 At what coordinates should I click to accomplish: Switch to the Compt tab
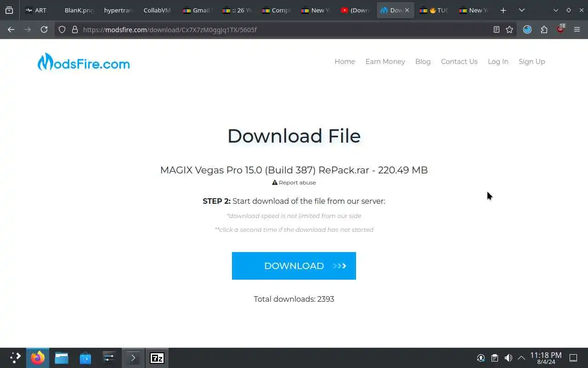(x=276, y=10)
